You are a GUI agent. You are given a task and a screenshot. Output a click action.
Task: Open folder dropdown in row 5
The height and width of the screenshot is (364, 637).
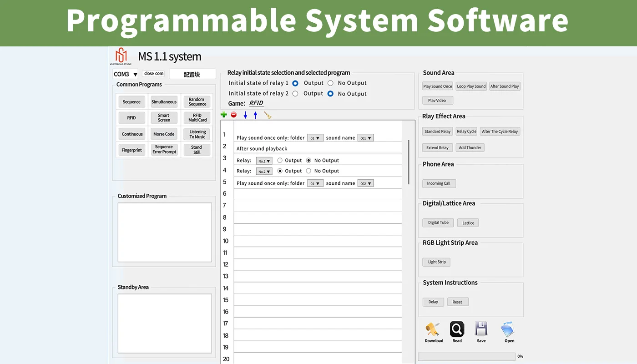315,183
